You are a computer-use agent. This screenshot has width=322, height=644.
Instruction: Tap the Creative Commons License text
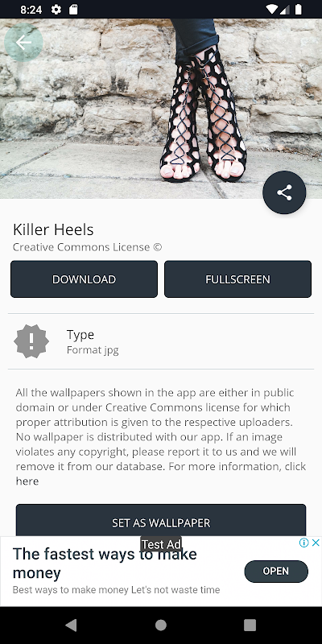(88, 247)
